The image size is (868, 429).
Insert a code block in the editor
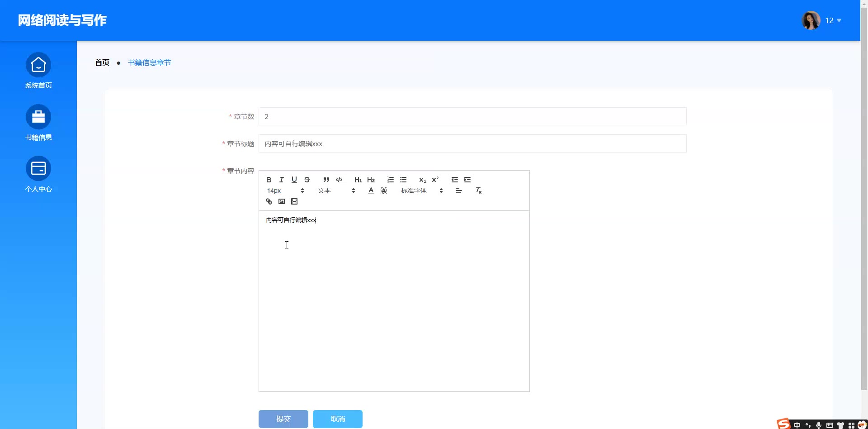click(339, 180)
